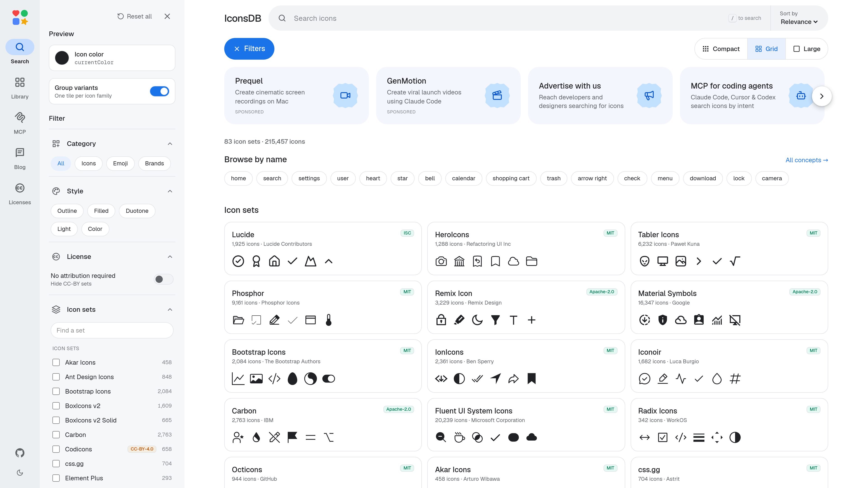Switch to Compact view

point(721,49)
